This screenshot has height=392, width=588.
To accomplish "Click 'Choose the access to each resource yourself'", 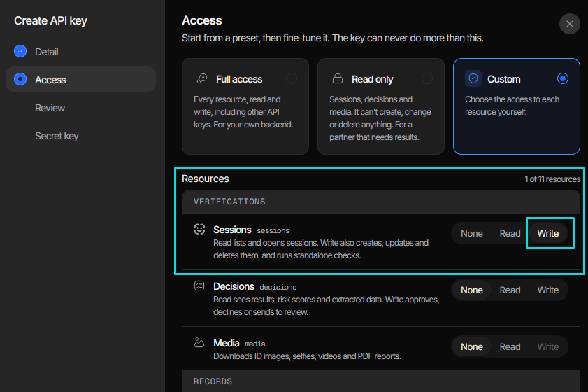I will 512,106.
